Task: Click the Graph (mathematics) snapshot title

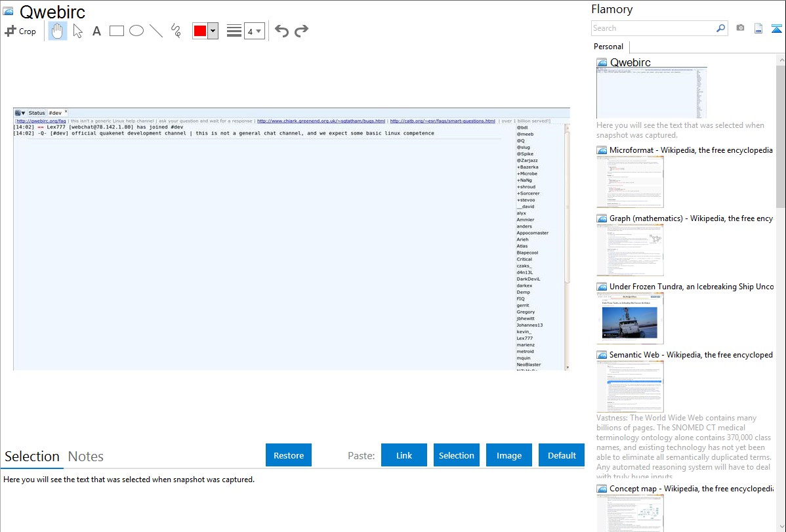Action: [x=691, y=218]
